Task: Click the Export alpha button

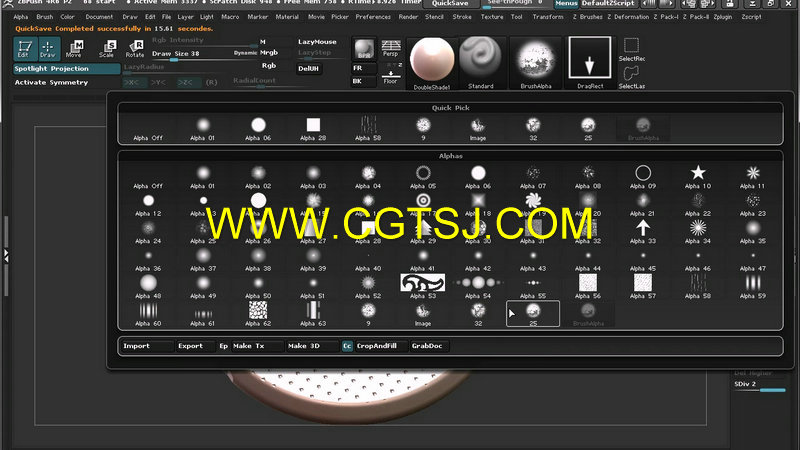Action: pyautogui.click(x=195, y=346)
